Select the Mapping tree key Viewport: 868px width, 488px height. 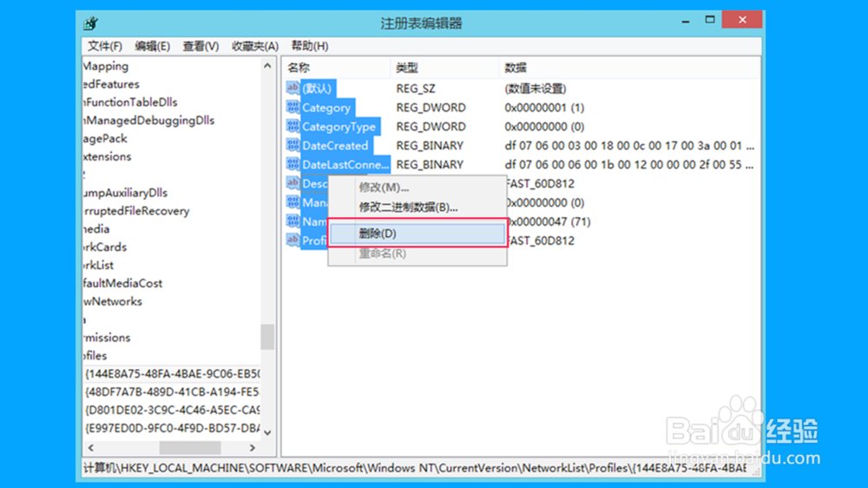[106, 66]
